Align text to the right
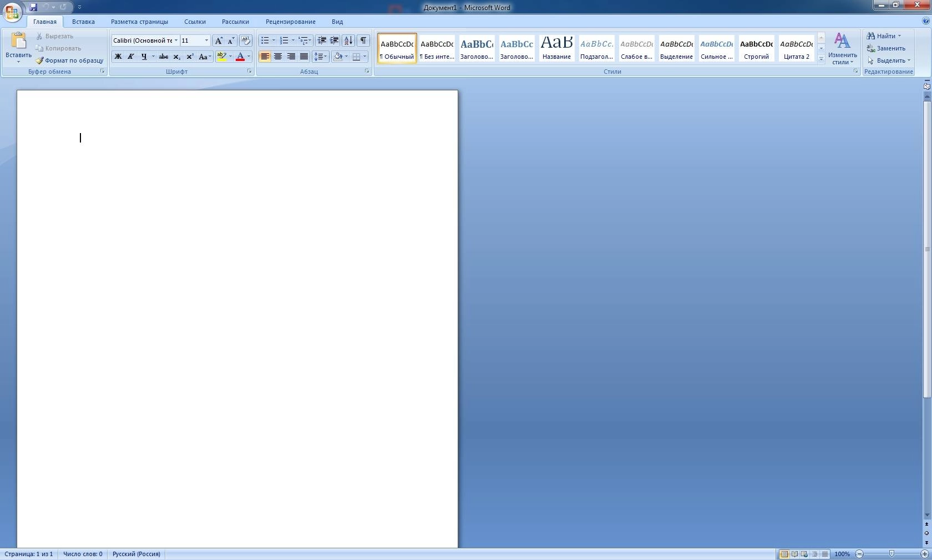 click(x=291, y=57)
